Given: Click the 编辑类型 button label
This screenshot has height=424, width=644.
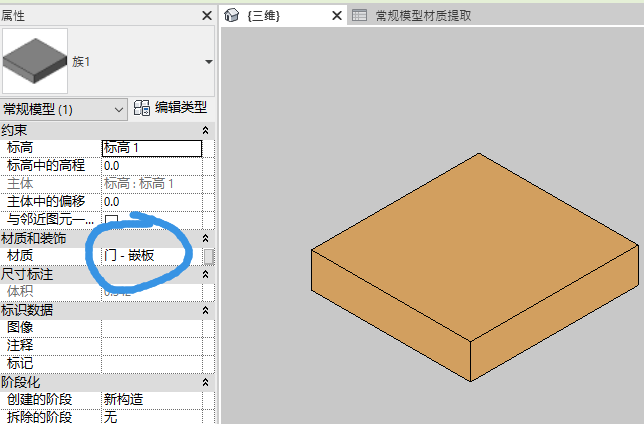Looking at the screenshot, I should (181, 108).
